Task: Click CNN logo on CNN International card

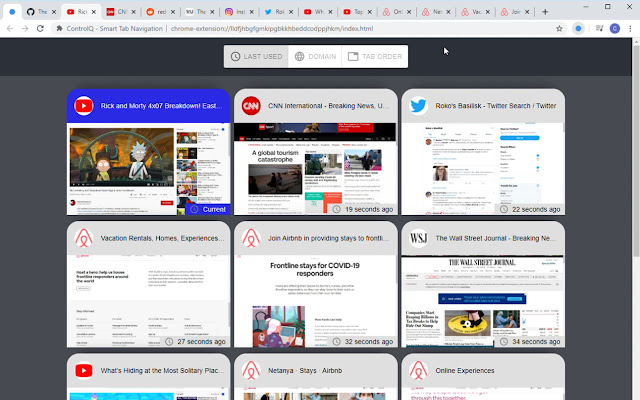Action: 251,106
